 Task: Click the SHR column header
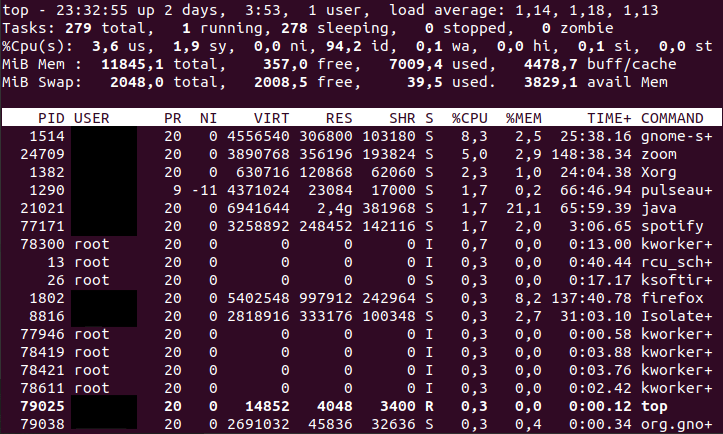point(402,119)
